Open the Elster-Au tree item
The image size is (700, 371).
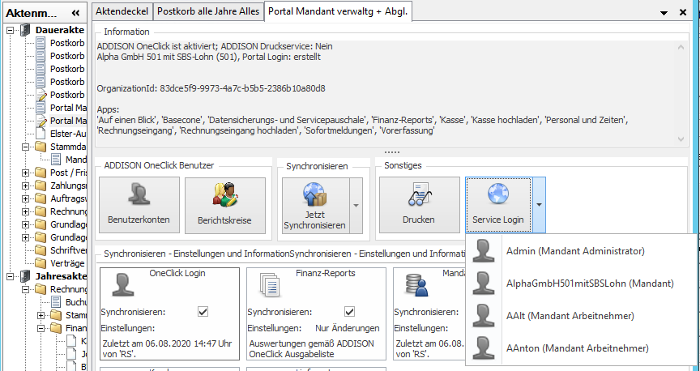68,134
